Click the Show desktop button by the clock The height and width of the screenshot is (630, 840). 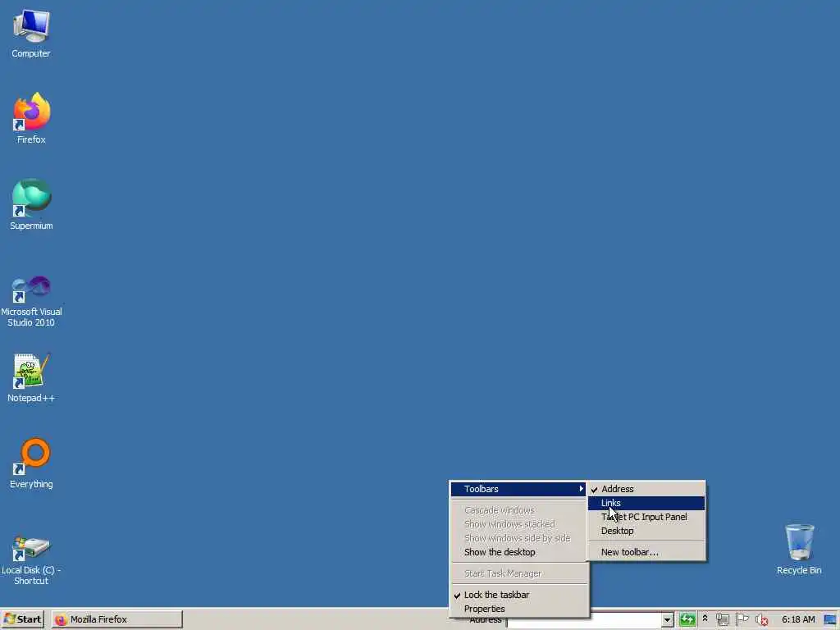pos(830,620)
